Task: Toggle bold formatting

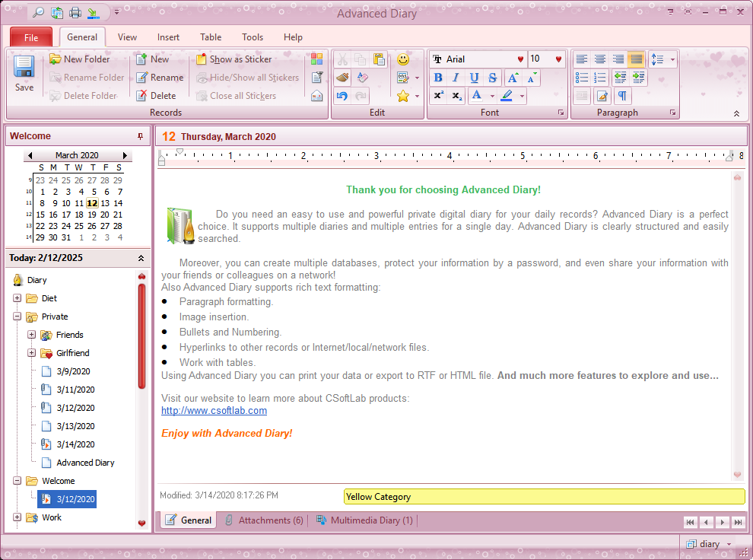Action: [438, 78]
